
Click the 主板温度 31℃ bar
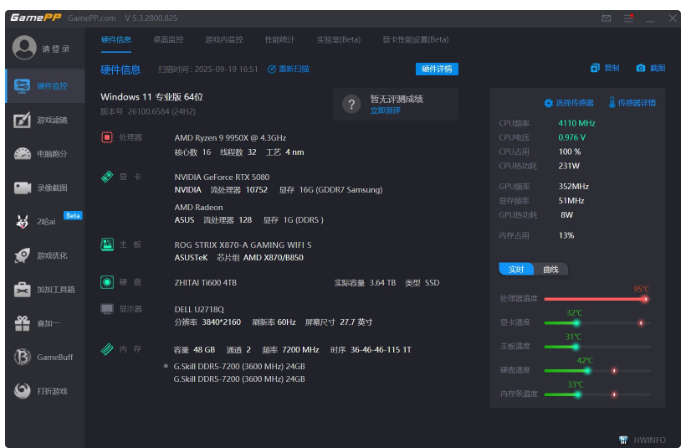597,347
